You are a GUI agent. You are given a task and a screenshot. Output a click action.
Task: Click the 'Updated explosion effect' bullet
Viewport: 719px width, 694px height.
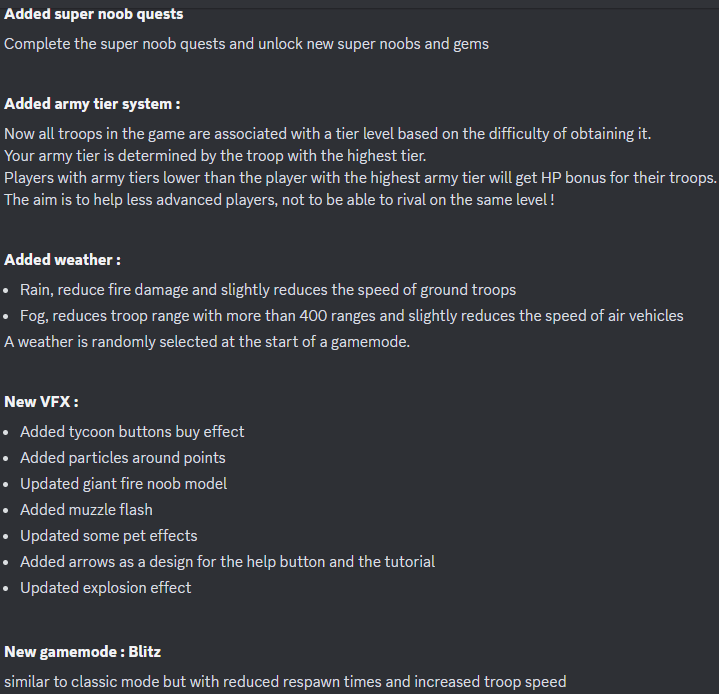click(106, 588)
